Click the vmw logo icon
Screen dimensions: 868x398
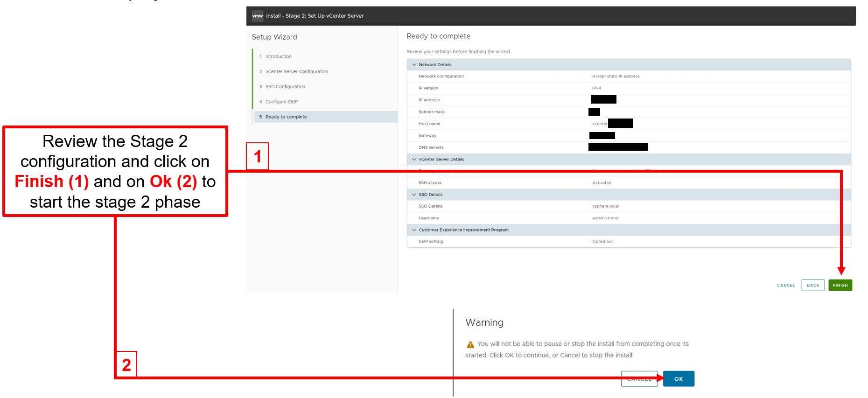pos(258,16)
